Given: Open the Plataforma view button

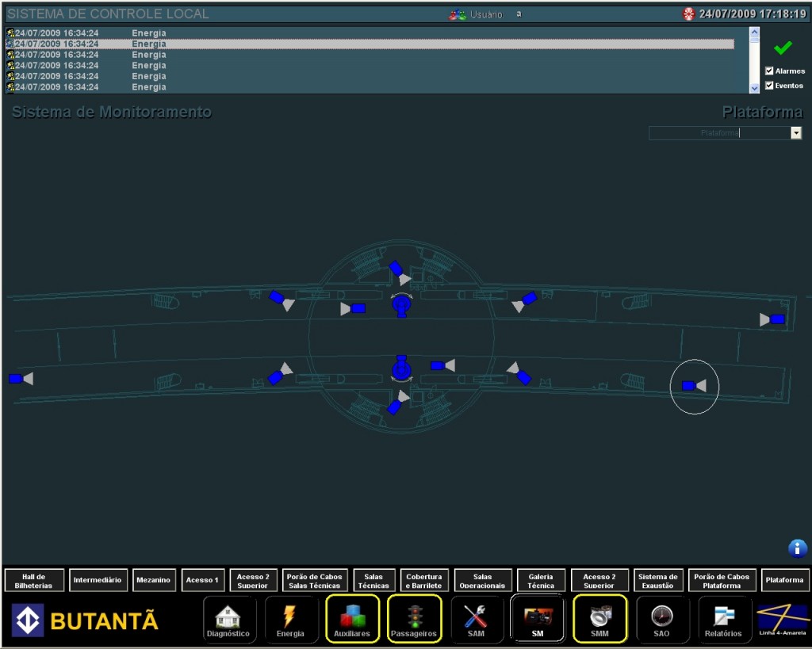Looking at the screenshot, I should tap(784, 580).
